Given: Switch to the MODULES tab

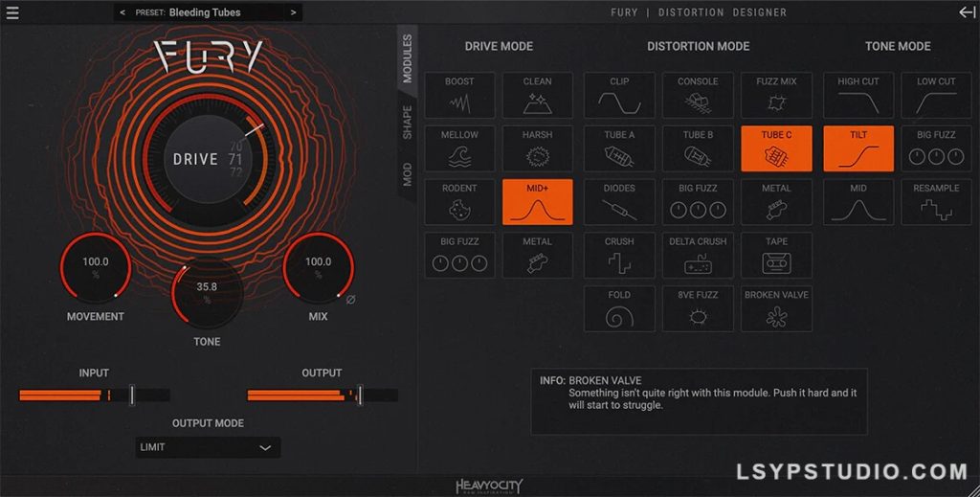Looking at the screenshot, I should click(x=408, y=59).
